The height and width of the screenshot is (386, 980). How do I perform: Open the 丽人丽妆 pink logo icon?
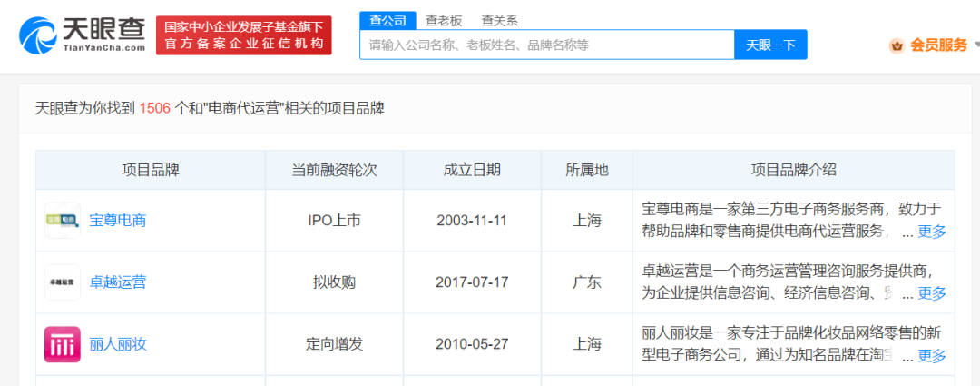[x=63, y=344]
